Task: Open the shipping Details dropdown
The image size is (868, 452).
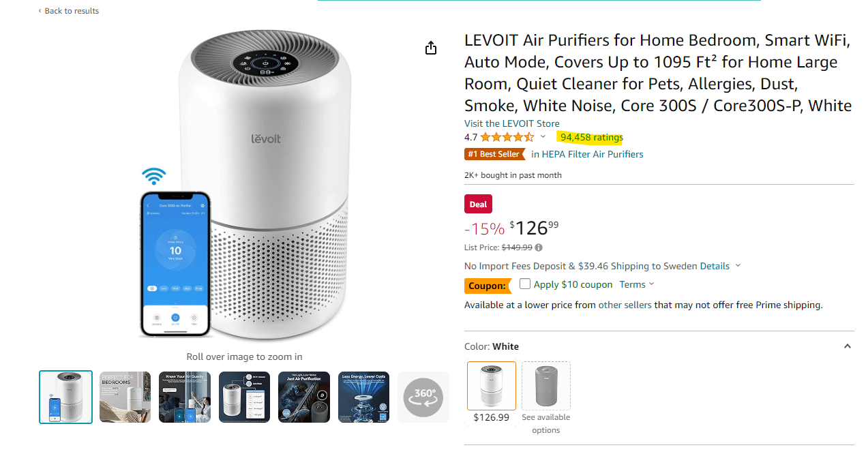Action: 715,266
